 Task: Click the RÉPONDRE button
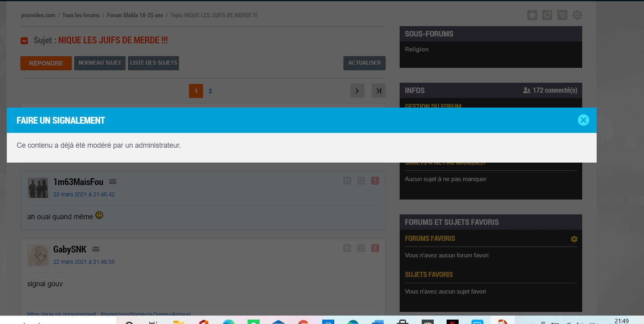pyautogui.click(x=46, y=63)
